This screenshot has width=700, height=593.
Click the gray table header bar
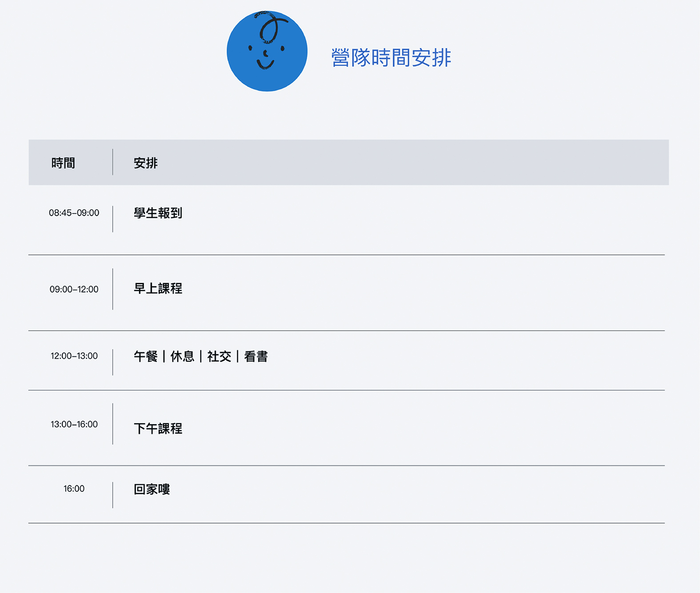[348, 162]
